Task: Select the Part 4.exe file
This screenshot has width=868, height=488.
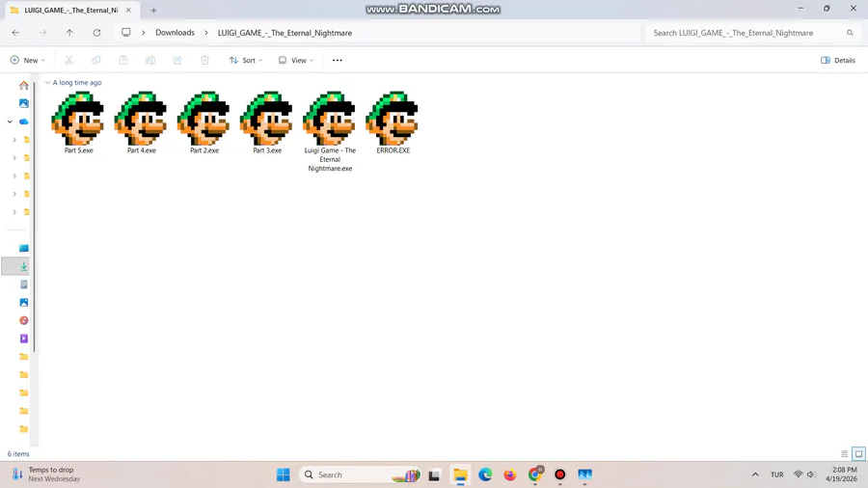Action: tap(141, 122)
